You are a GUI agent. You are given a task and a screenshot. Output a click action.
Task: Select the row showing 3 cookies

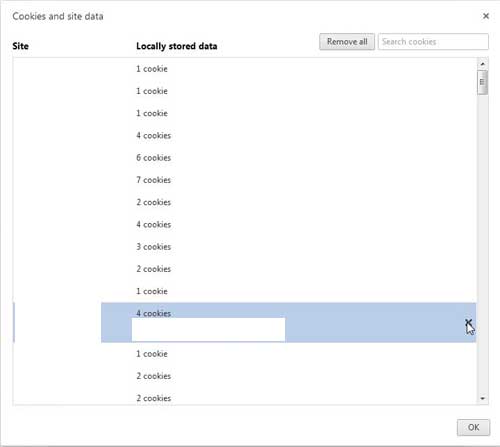245,247
